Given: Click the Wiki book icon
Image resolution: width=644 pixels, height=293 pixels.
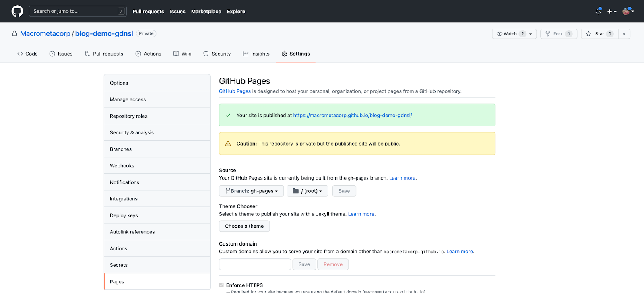Looking at the screenshot, I should click(x=176, y=54).
